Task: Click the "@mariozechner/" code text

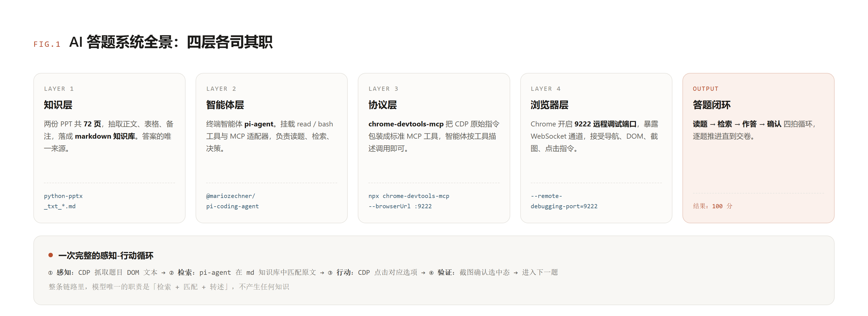Action: [230, 196]
